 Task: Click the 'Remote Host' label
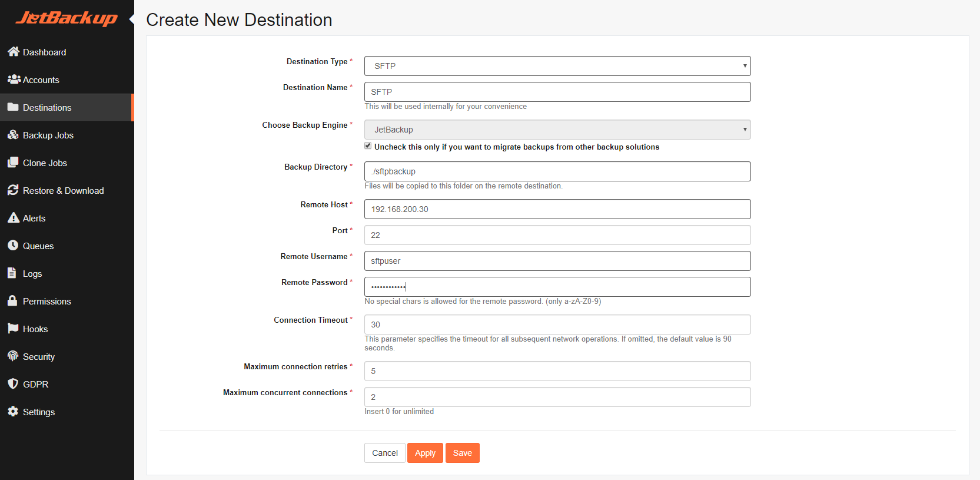(324, 204)
